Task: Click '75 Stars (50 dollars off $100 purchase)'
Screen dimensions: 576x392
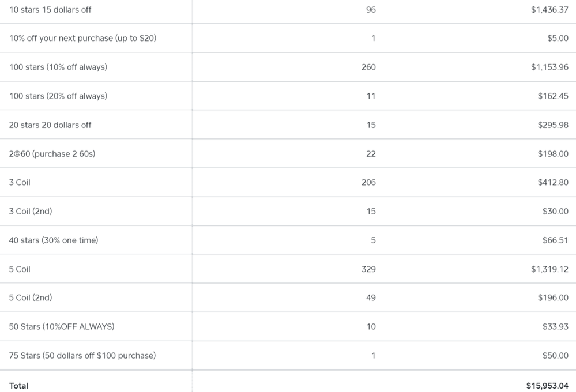Action: click(82, 355)
